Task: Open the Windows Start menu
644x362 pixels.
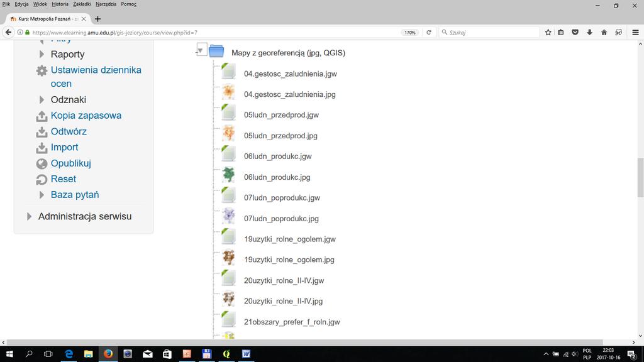Action: tap(9, 354)
